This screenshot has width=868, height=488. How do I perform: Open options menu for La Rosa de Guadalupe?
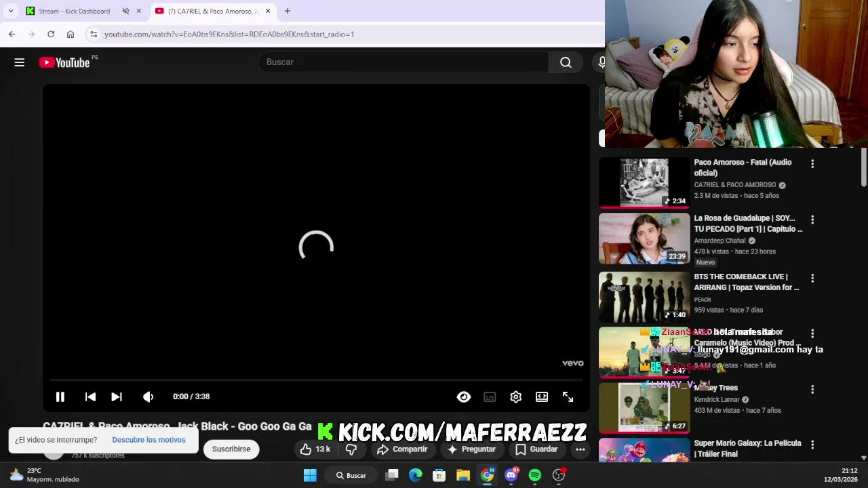[812, 220]
